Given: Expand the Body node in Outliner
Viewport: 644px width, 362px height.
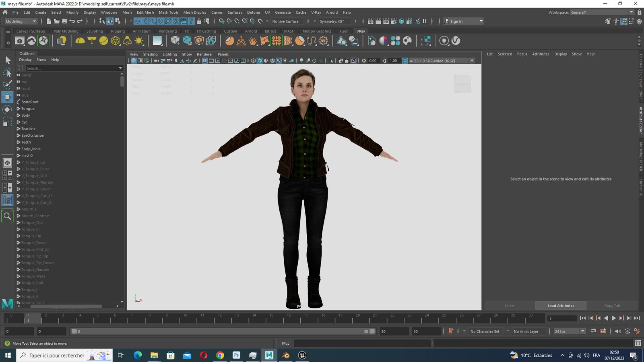Looking at the screenshot, I should tap(19, 115).
